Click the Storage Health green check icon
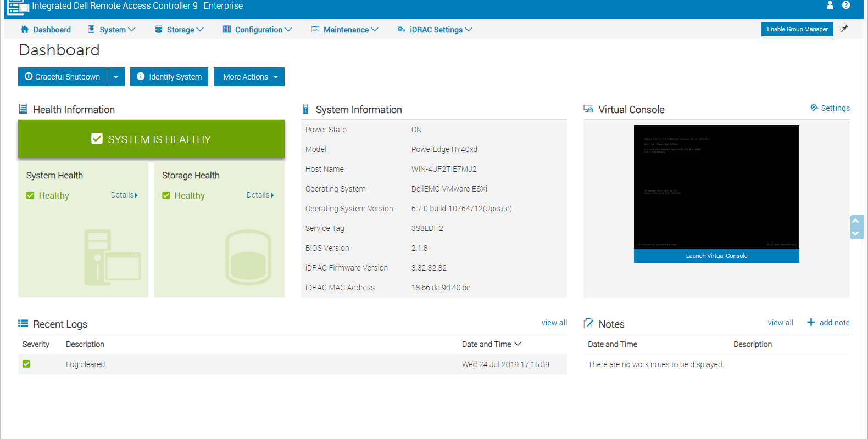 [x=166, y=195]
